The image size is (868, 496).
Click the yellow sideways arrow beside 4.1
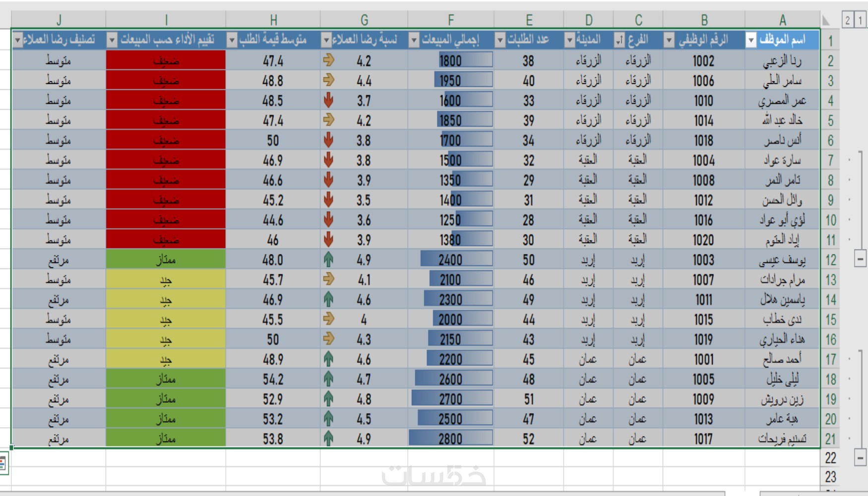[328, 279]
